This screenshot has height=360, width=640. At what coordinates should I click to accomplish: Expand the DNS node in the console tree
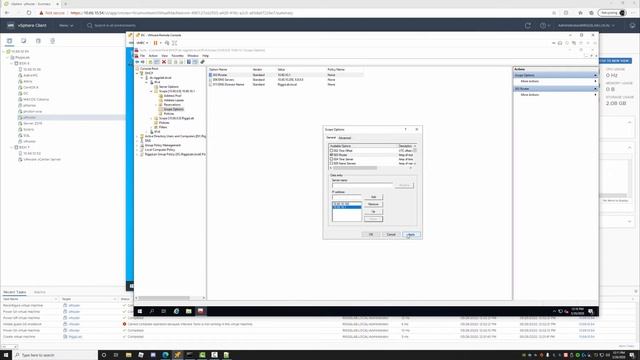tap(138, 140)
